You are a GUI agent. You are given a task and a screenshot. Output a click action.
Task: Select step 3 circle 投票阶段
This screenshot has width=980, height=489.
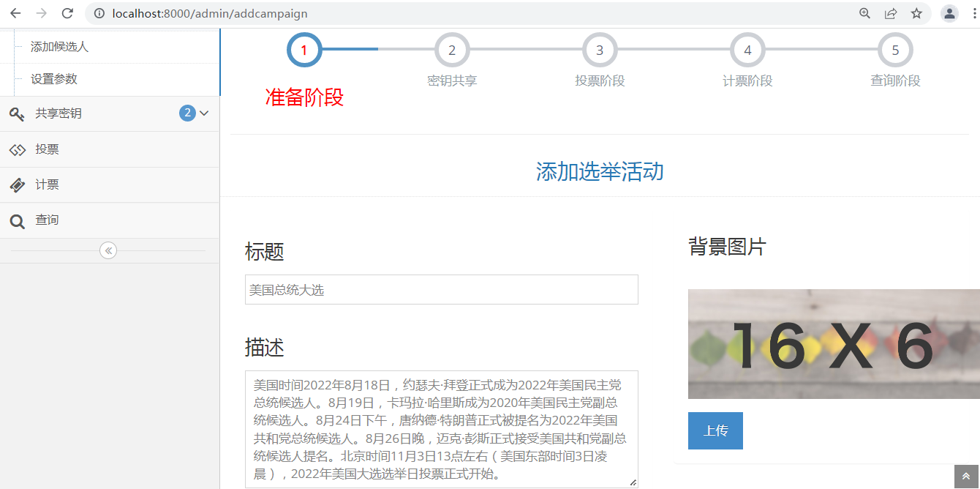tap(600, 50)
